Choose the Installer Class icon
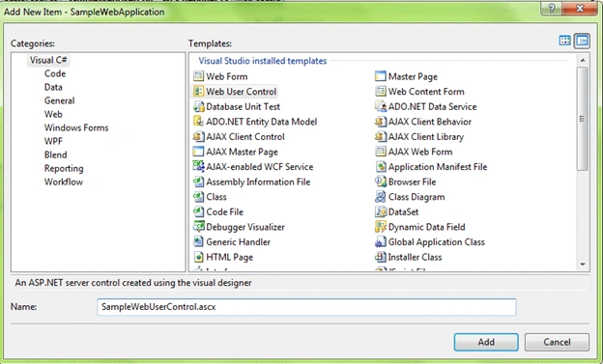 click(381, 257)
